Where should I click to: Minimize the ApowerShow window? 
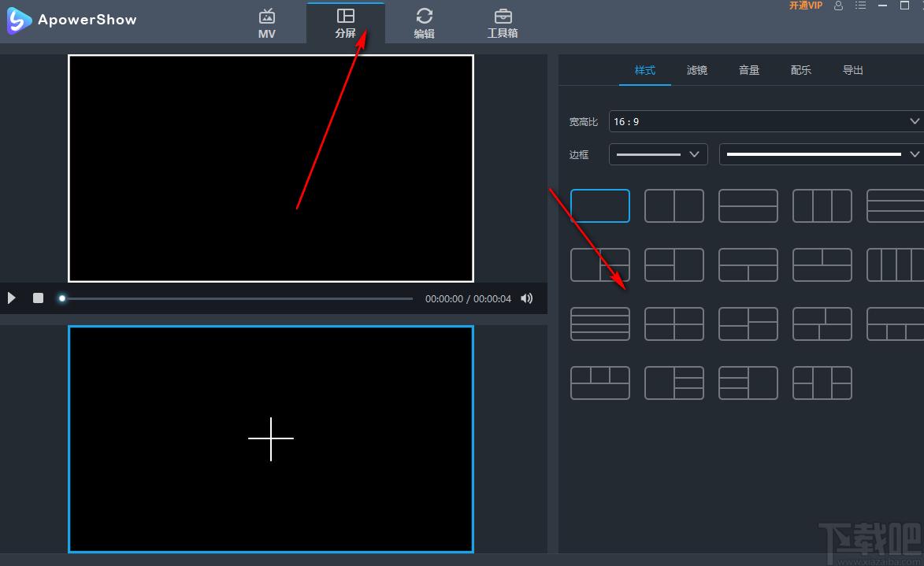[882, 6]
